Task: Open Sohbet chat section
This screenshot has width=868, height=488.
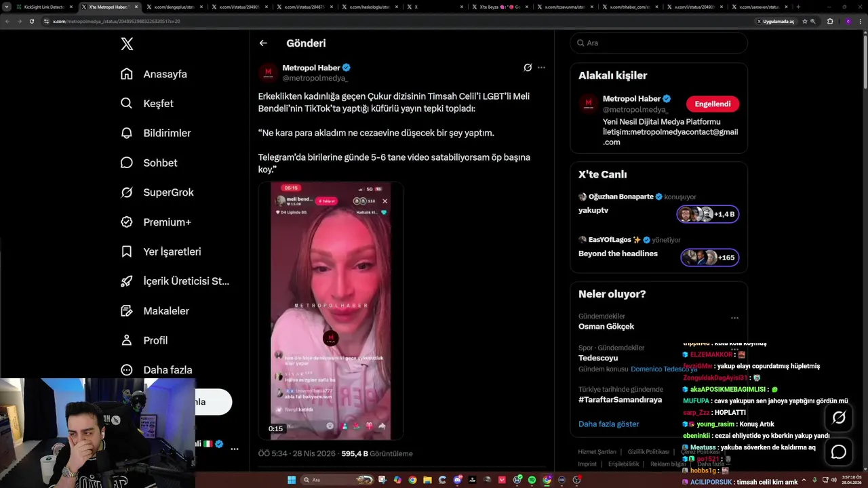Action: coord(149,163)
